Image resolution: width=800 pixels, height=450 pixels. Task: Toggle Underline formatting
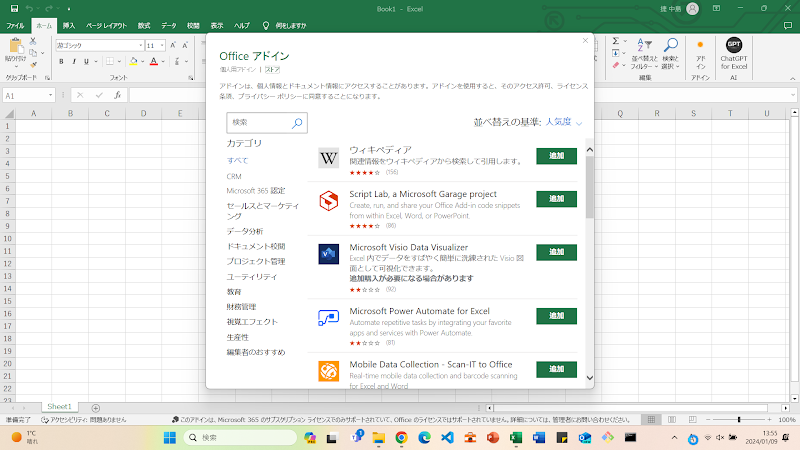[x=86, y=62]
